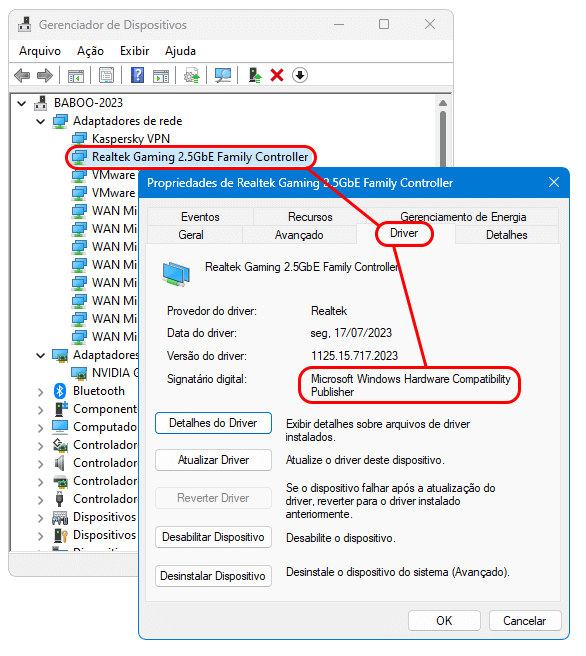This screenshot has height=656, width=586.
Task: Click the NVIDIA display adapter icon
Action: coord(79,373)
